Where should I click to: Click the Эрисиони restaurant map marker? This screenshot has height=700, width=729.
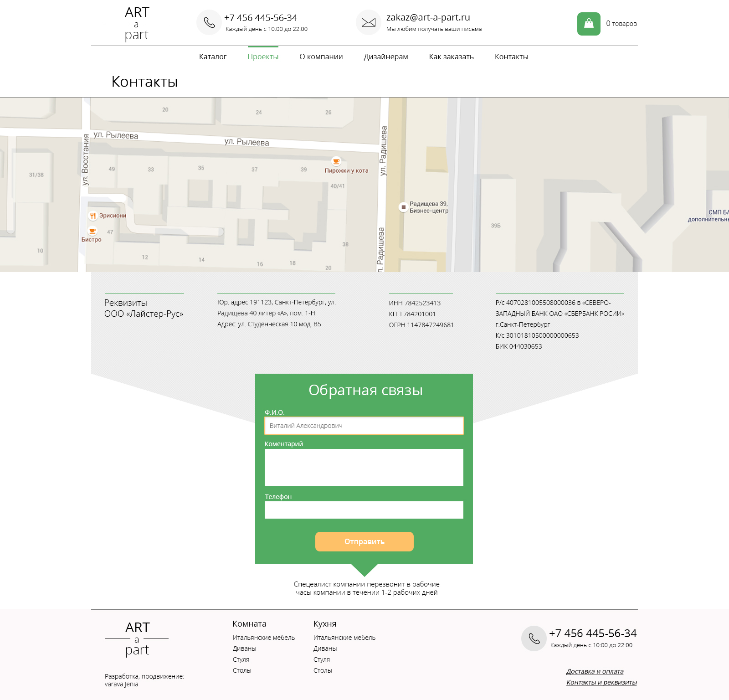coord(93,216)
